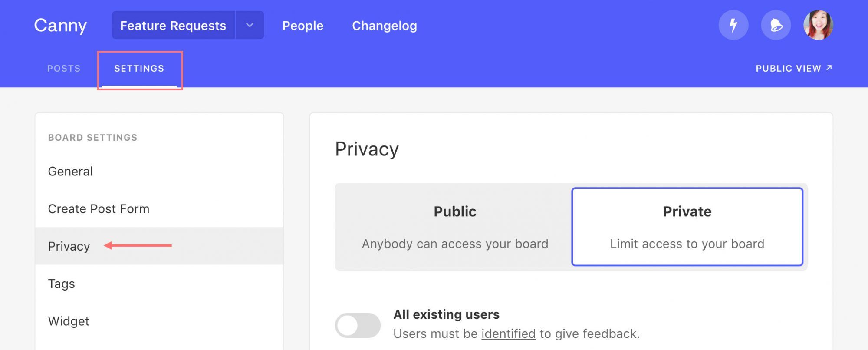Switch to the Settings tab
868x350 pixels.
(x=139, y=69)
